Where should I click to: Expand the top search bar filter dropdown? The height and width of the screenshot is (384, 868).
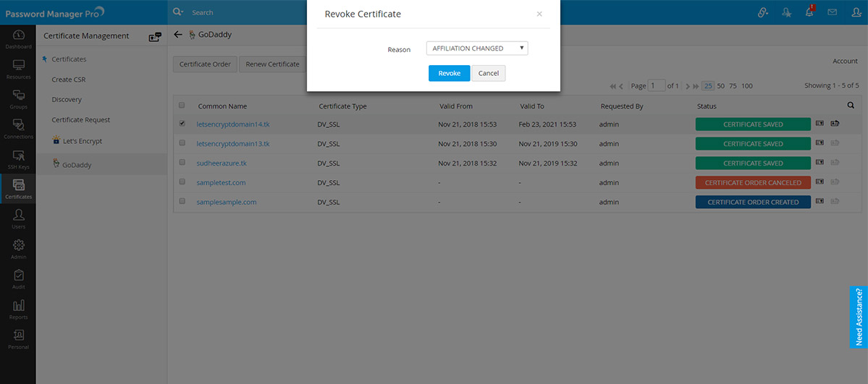[x=178, y=12]
